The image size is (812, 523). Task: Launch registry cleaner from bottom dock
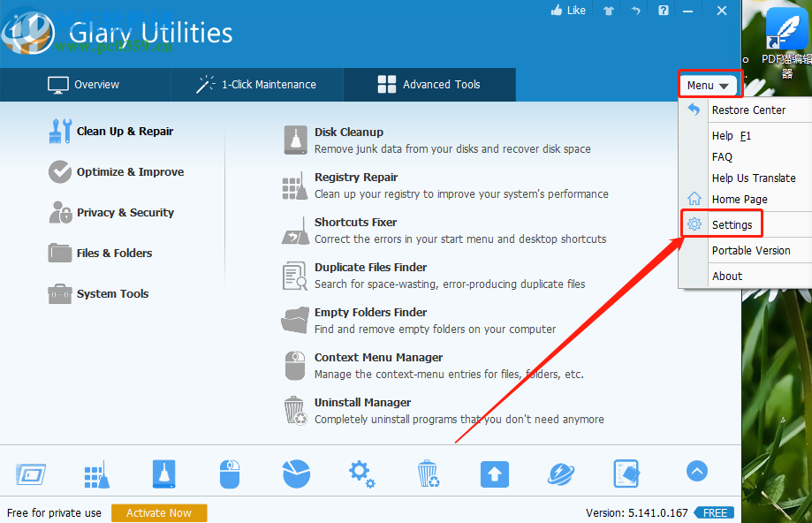pos(97,474)
